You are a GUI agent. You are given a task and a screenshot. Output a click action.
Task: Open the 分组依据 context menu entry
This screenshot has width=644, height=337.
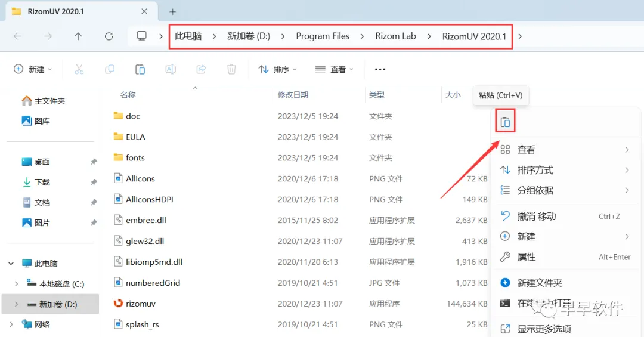(x=565, y=190)
